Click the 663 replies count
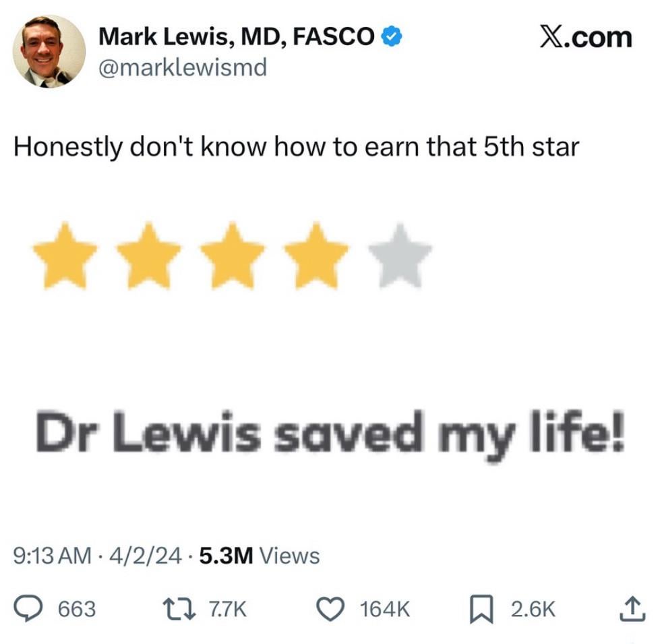The height and width of the screenshot is (644, 660). [x=77, y=610]
